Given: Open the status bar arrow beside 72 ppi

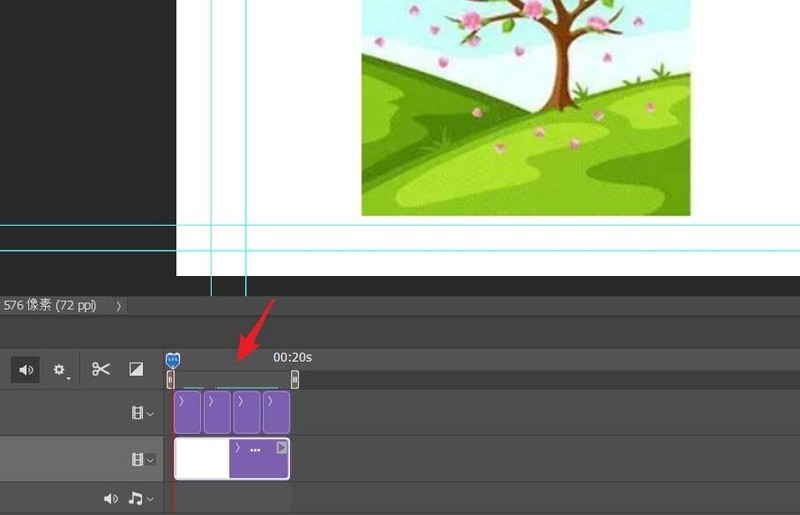Looking at the screenshot, I should 118,306.
